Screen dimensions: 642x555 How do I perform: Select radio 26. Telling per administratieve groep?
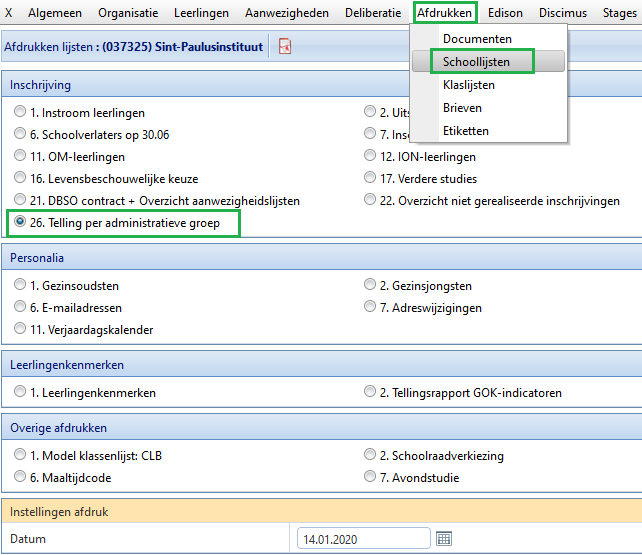point(20,222)
